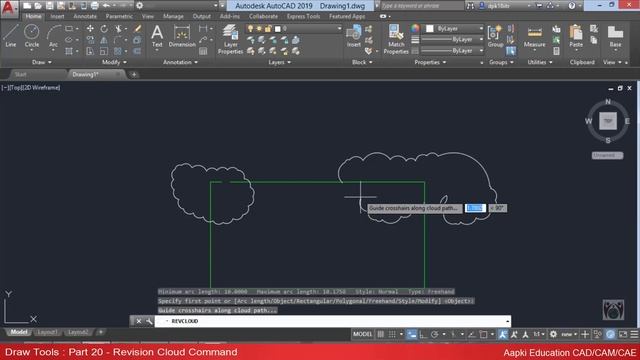
Task: Toggle drawing grid display in status bar
Action: click(x=380, y=334)
